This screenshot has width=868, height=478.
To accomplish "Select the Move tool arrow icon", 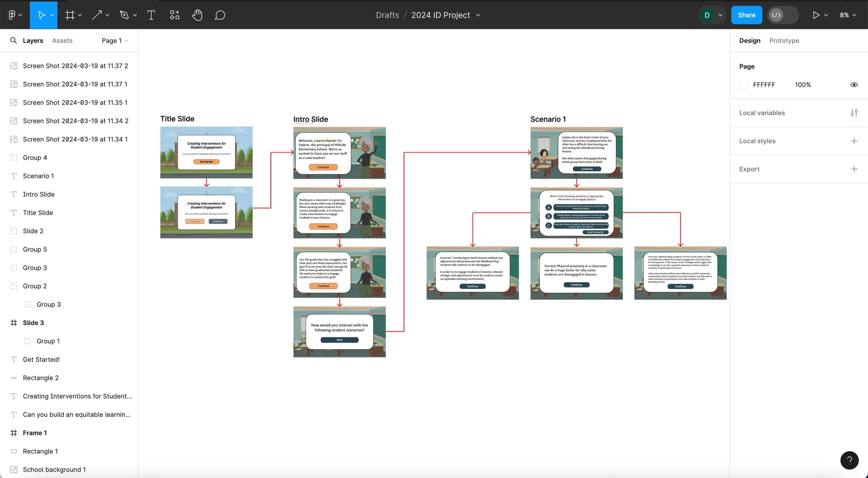I will click(41, 15).
